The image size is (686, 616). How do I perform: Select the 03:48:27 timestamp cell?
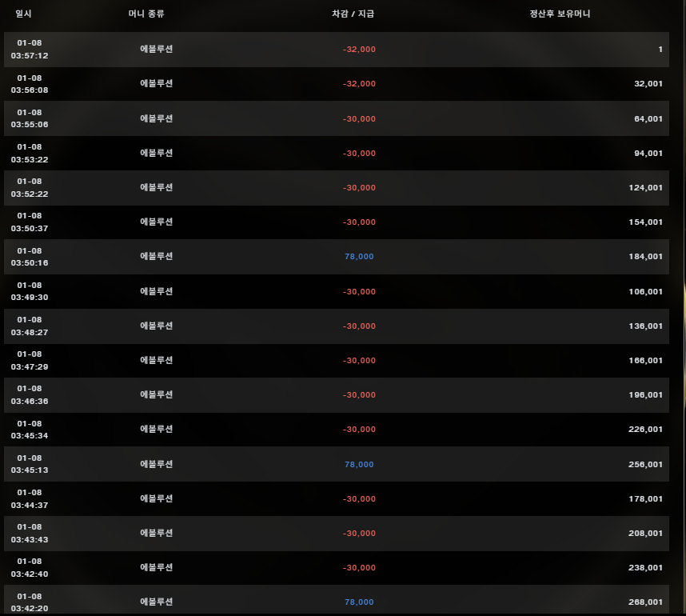[x=30, y=326]
